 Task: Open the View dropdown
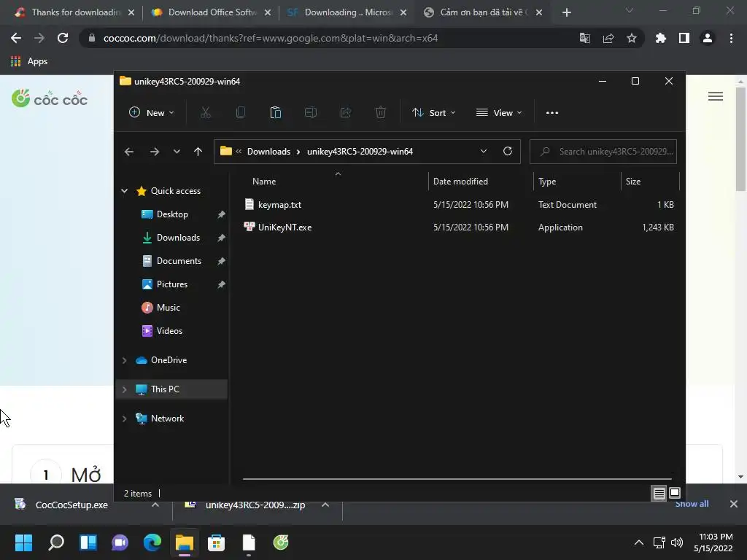tap(499, 113)
